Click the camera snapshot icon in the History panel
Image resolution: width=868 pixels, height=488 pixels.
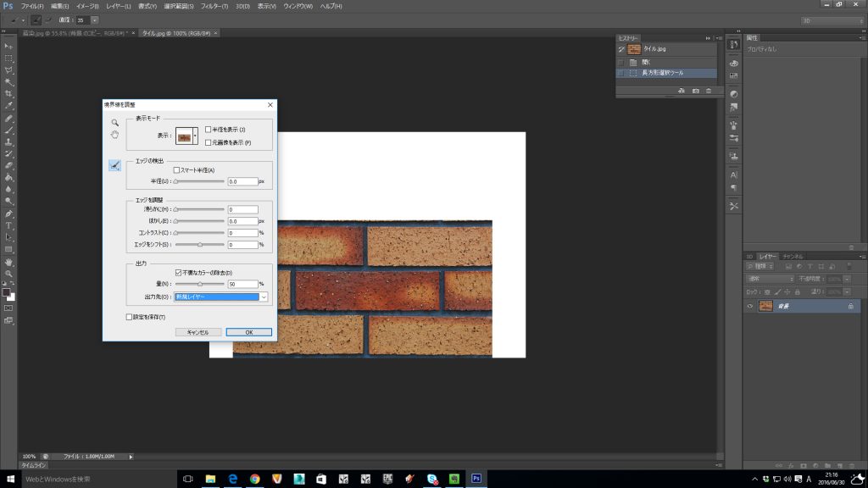tap(695, 91)
